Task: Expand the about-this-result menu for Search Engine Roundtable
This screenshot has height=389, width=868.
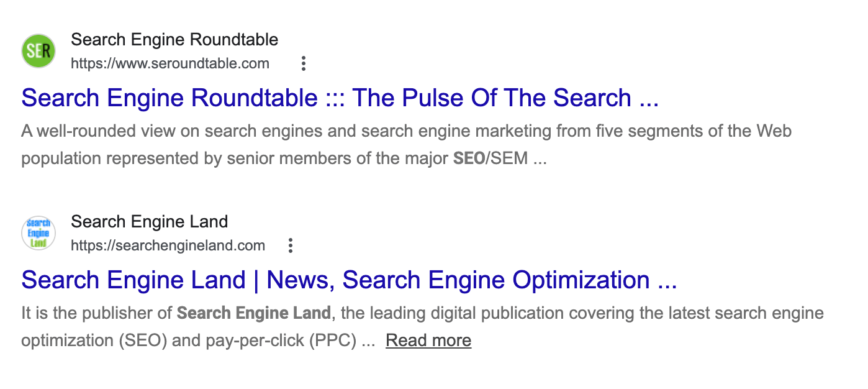Action: (303, 63)
